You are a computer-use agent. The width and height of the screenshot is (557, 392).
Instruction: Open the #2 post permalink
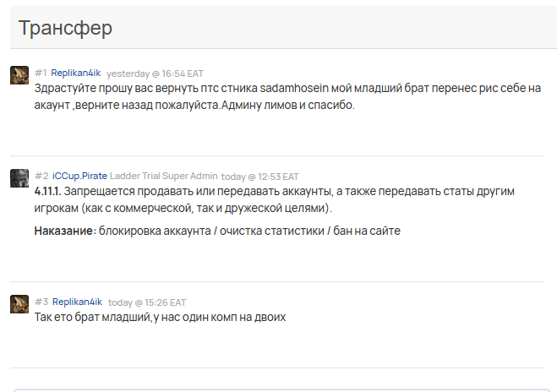(x=41, y=176)
